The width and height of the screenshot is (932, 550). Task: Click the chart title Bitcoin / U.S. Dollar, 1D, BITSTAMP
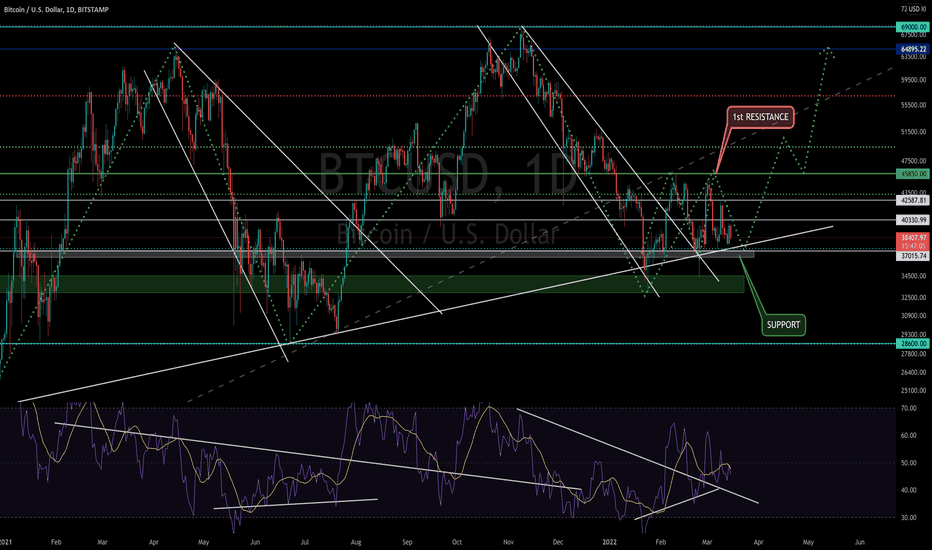(56, 10)
